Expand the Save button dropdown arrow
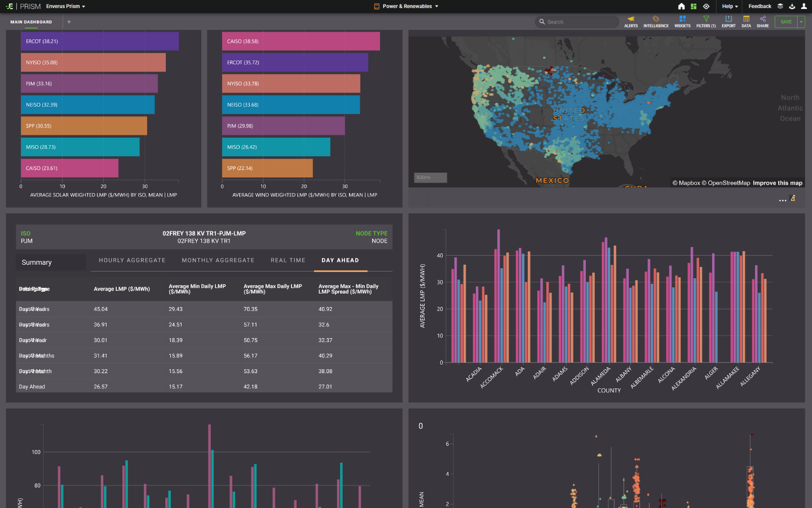 (x=801, y=22)
